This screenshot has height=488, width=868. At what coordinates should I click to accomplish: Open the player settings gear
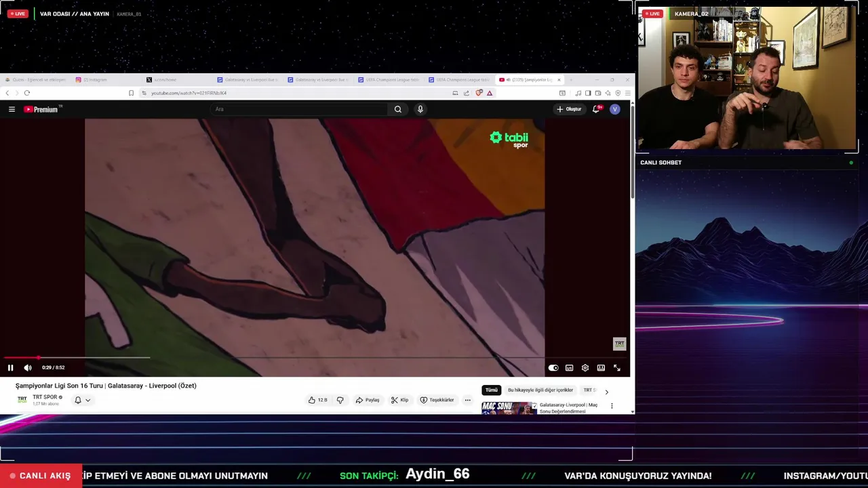pos(585,367)
